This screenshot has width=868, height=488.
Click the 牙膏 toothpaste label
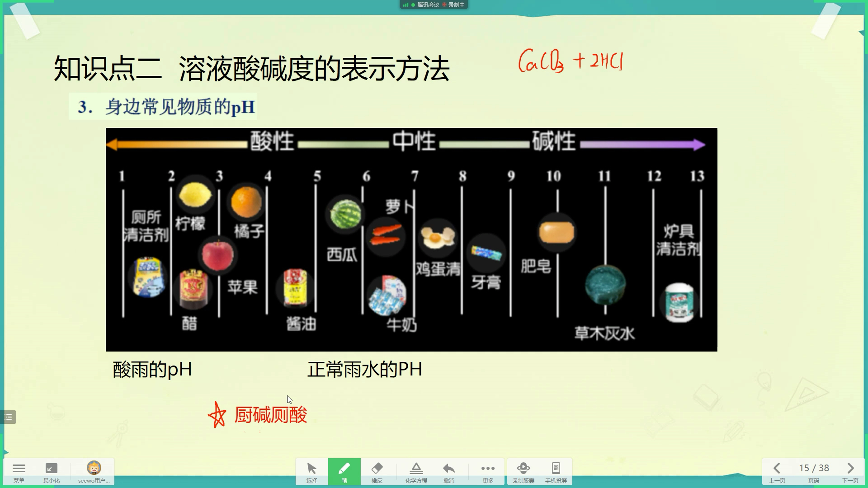pyautogui.click(x=486, y=282)
